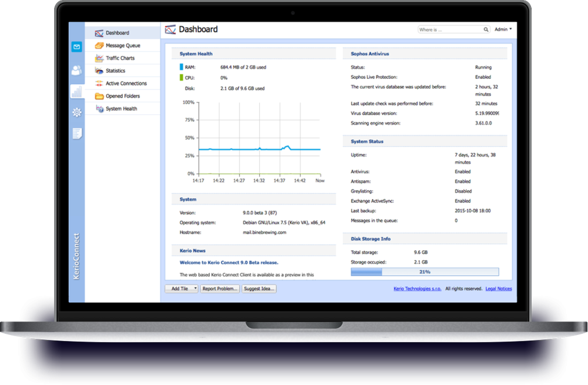Screen dimensions: 588x385
Task: Click antivirus Status 'Running' value
Action: point(483,67)
